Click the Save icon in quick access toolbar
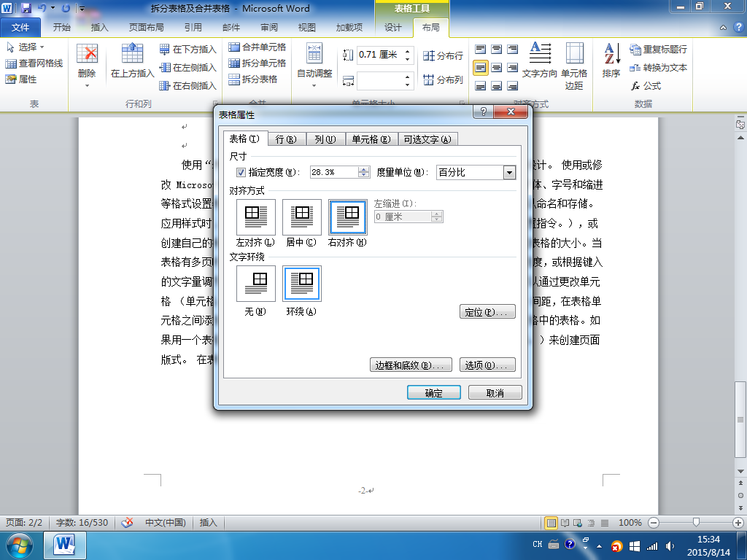This screenshot has height=560, width=747. 26,8
